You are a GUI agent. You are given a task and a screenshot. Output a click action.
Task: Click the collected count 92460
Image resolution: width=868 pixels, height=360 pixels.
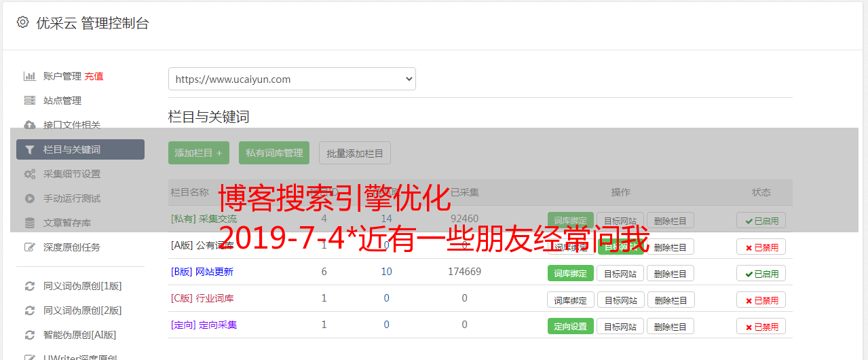click(464, 219)
